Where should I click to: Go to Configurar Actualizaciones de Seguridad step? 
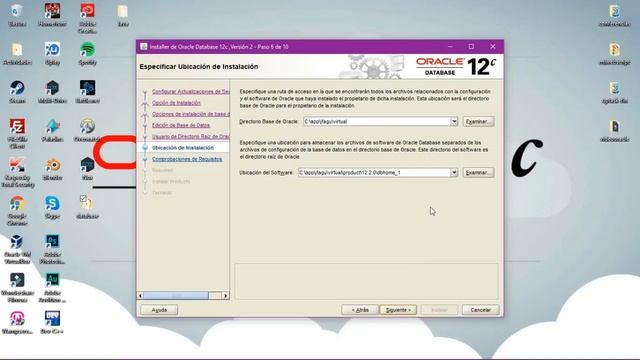191,91
